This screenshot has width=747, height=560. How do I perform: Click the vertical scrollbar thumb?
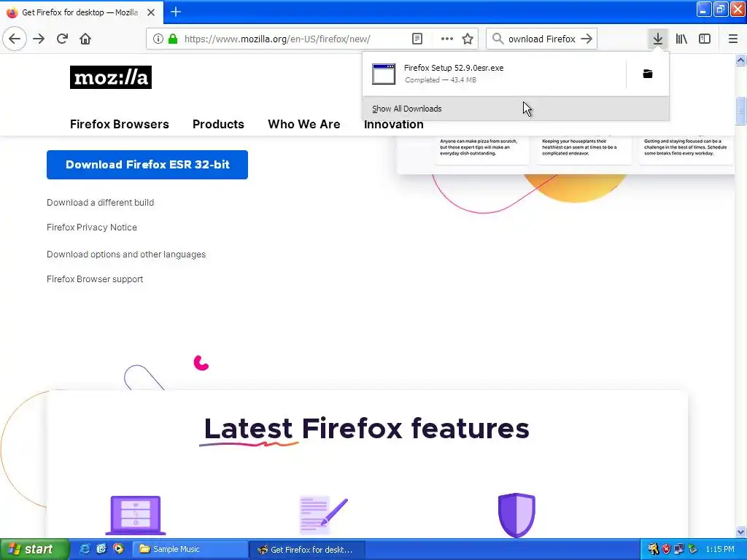tap(740, 111)
